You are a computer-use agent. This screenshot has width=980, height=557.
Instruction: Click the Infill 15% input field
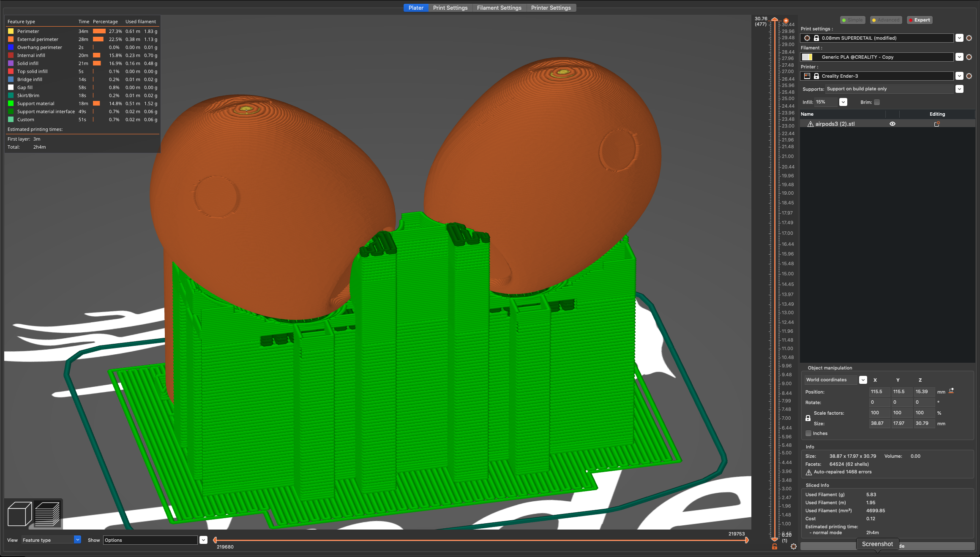click(826, 102)
